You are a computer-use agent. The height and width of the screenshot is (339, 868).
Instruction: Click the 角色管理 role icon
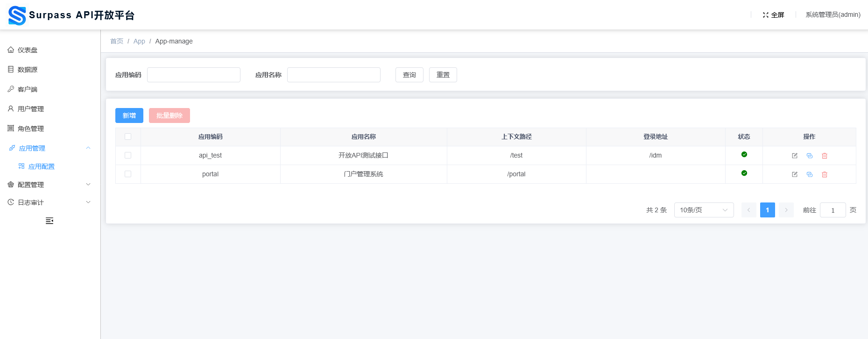point(11,128)
